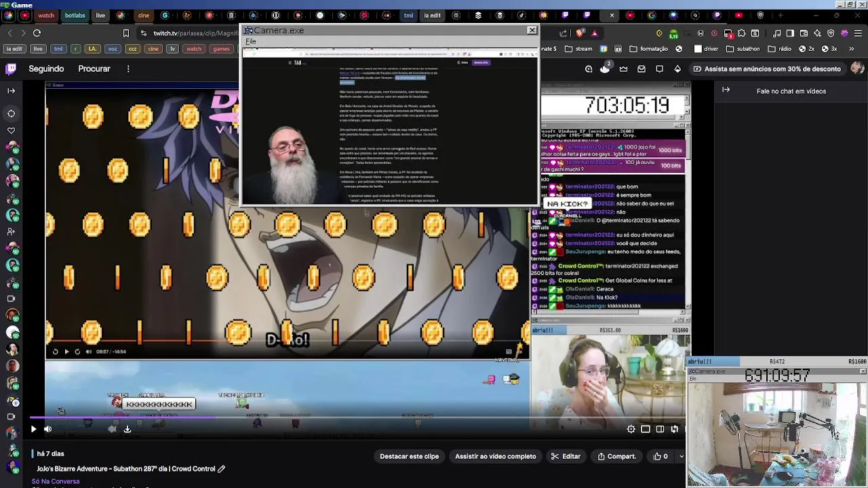Expand the chevron next to the like count

681,456
